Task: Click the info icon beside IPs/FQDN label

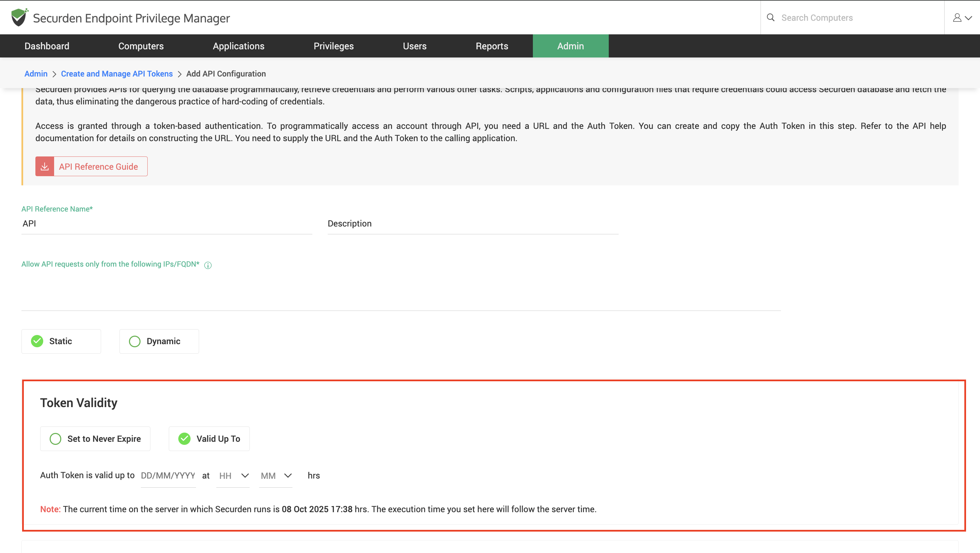Action: (208, 265)
